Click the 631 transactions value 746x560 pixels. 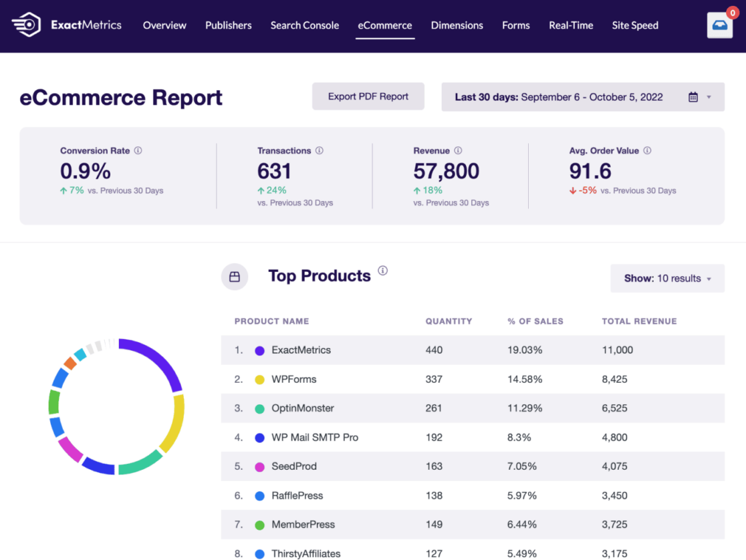[274, 171]
